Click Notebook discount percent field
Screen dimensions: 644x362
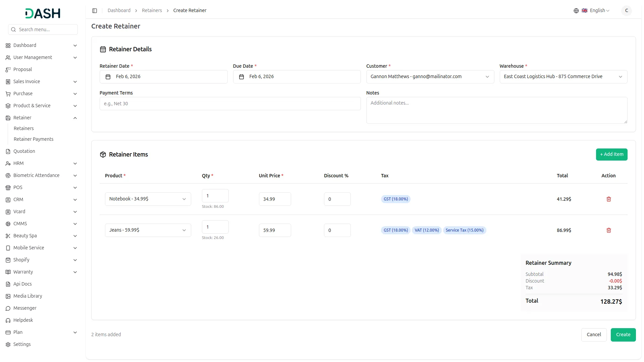[337, 199]
